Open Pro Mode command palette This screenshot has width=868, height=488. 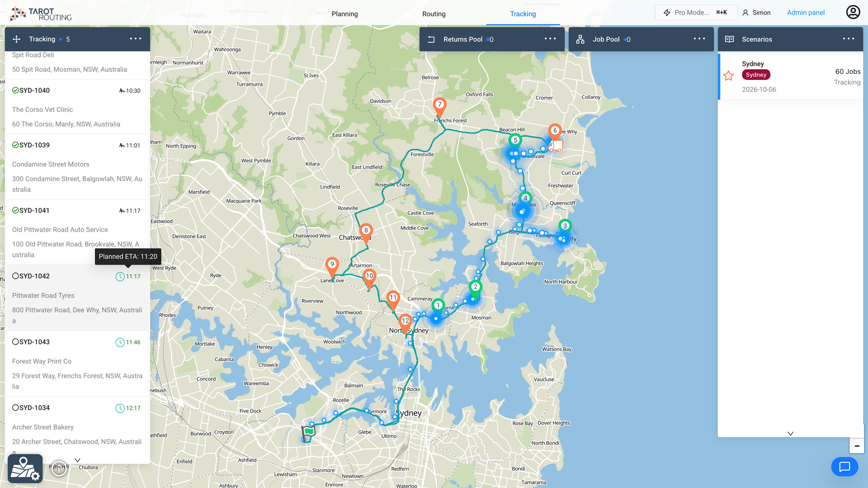[696, 13]
